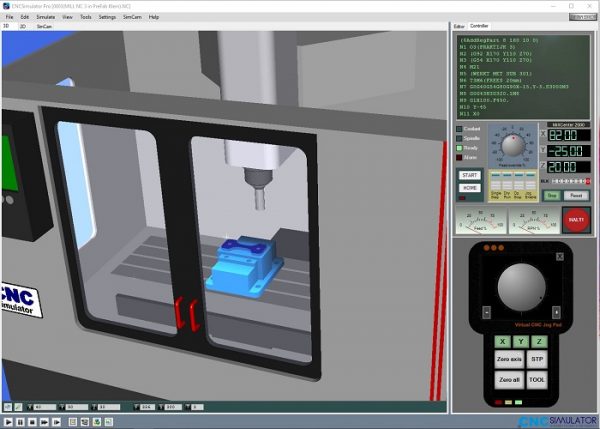Open the Simulate menu
The width and height of the screenshot is (600, 429).
click(x=46, y=17)
